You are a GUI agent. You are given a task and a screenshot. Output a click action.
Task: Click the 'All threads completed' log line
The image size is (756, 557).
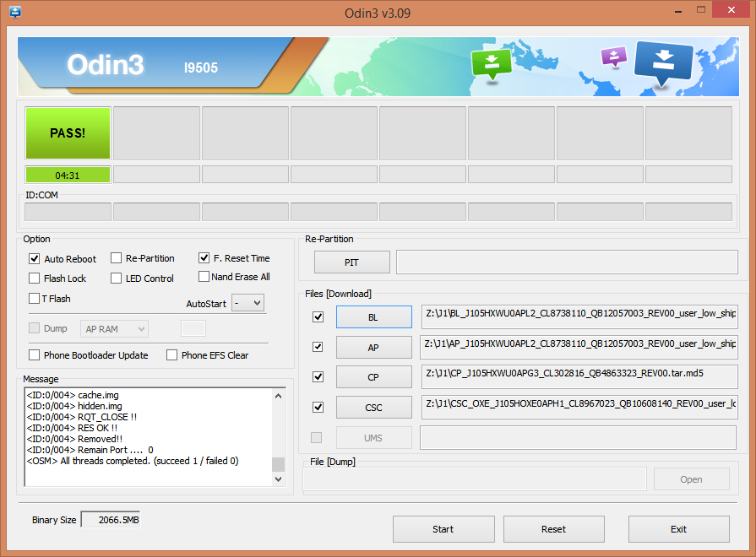pyautogui.click(x=133, y=461)
